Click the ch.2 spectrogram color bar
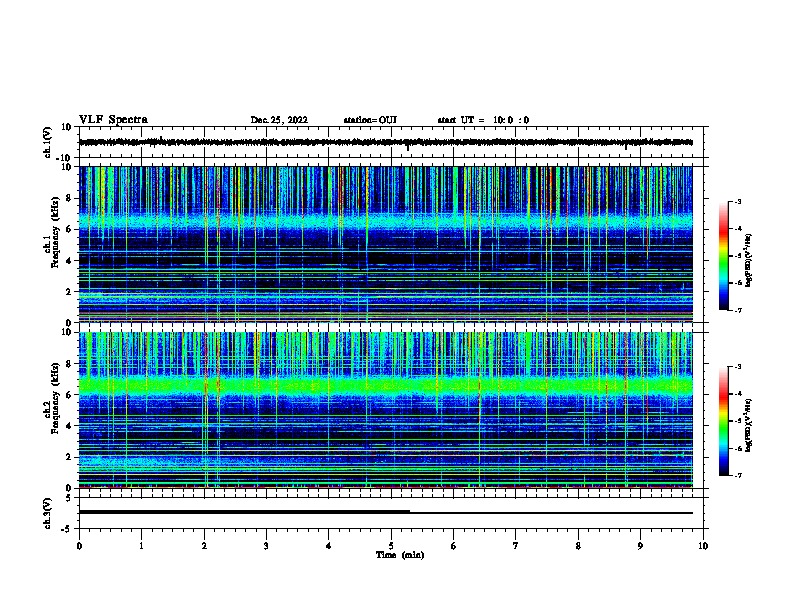The height and width of the screenshot is (612, 792). [723, 421]
